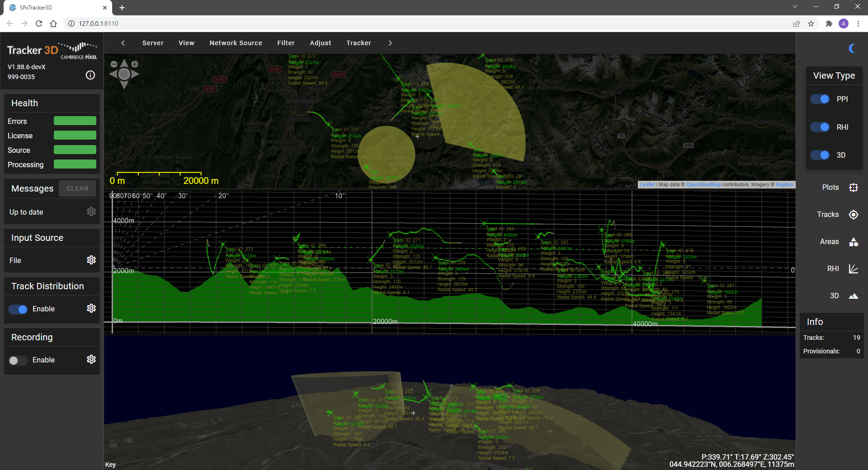Click the zoom-in plus control on the map
Viewport: 868px width, 470px height.
(x=134, y=64)
